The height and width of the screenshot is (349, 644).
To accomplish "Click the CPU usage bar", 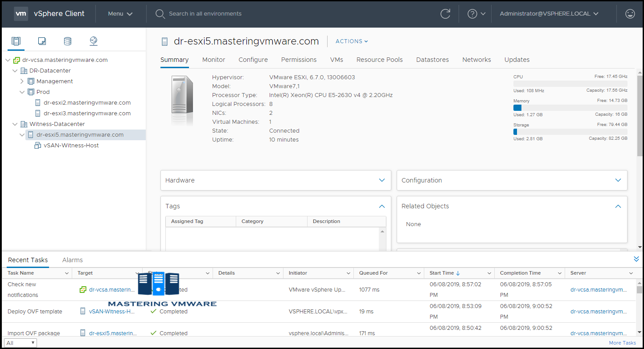I will click(x=570, y=84).
